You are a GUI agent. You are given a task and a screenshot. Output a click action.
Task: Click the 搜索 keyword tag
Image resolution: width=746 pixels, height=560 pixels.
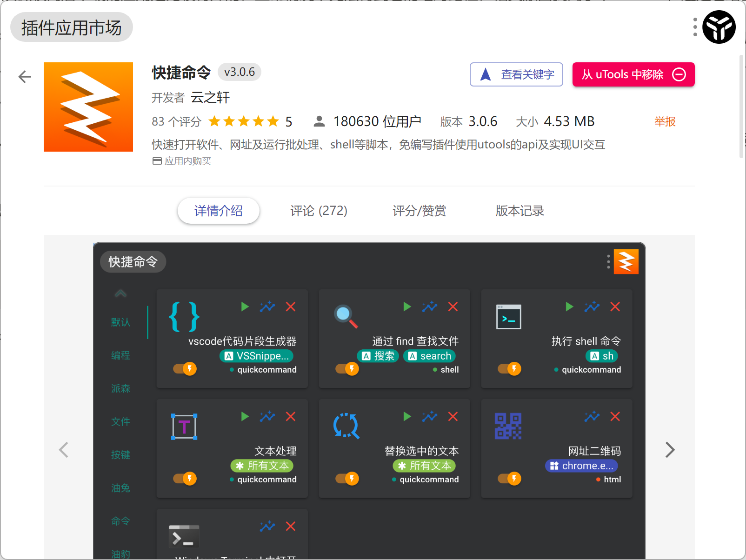378,356
